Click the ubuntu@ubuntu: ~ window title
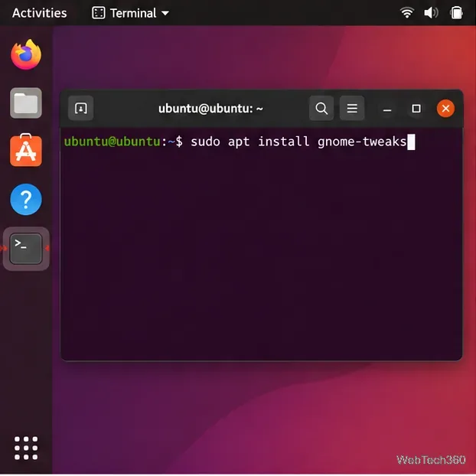The width and height of the screenshot is (476, 476). 210,109
